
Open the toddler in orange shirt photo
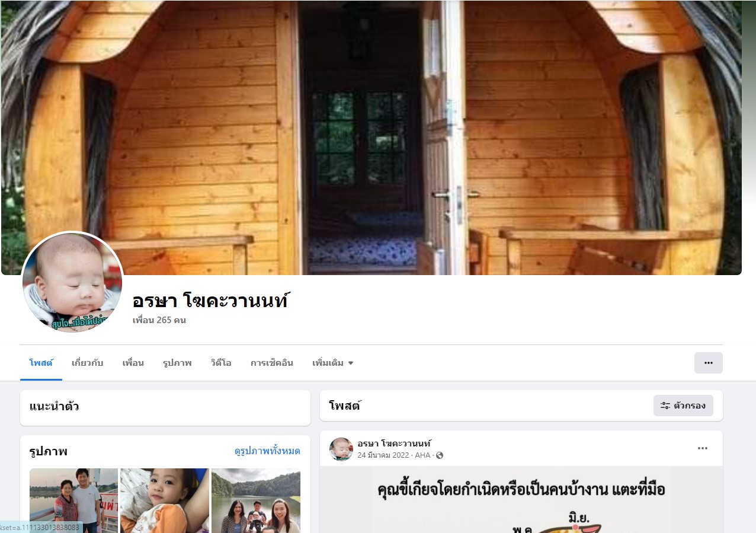165,500
